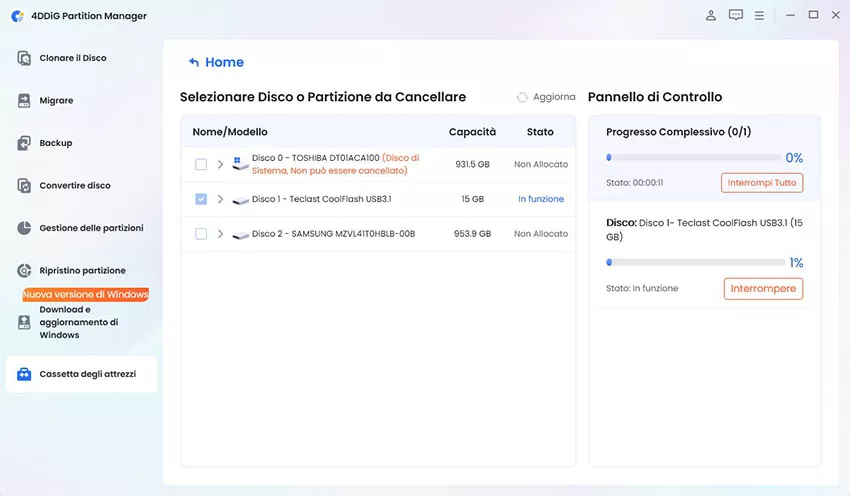The image size is (850, 496).
Task: Open the user account icon in title bar
Action: point(711,16)
